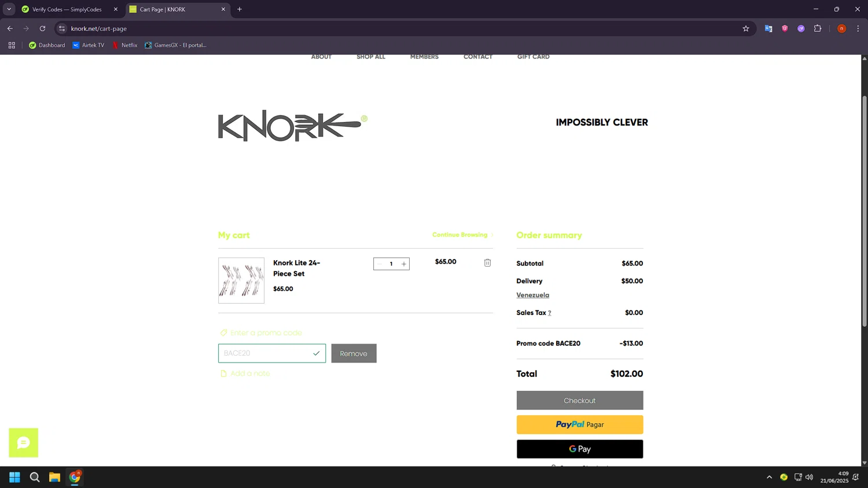Open the Google Translate extension icon
Viewport: 868px width, 488px height.
pyautogui.click(x=768, y=28)
